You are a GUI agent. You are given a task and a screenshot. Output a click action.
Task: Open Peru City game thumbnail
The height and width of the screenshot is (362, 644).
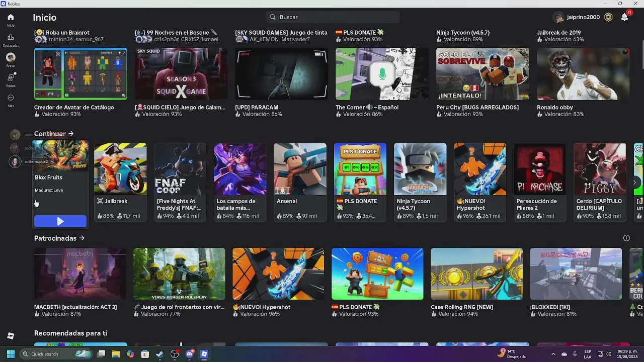pyautogui.click(x=482, y=74)
